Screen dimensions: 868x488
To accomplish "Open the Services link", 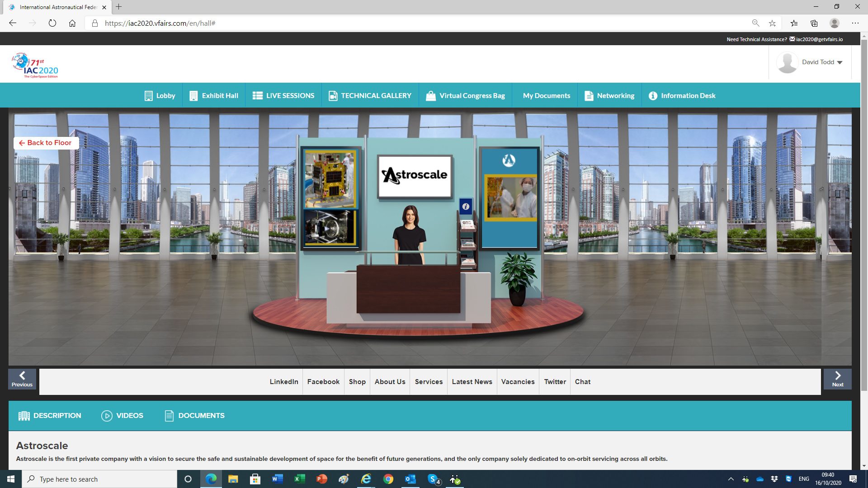I will tap(429, 382).
